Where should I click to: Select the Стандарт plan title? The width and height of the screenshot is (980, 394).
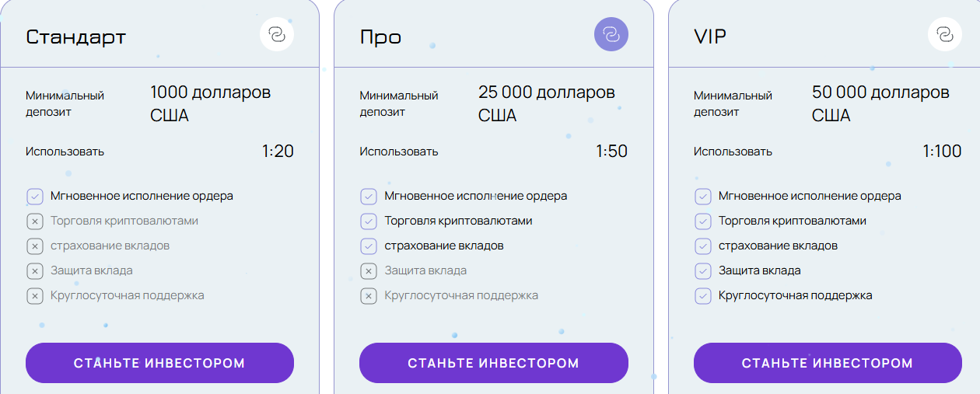pyautogui.click(x=76, y=37)
